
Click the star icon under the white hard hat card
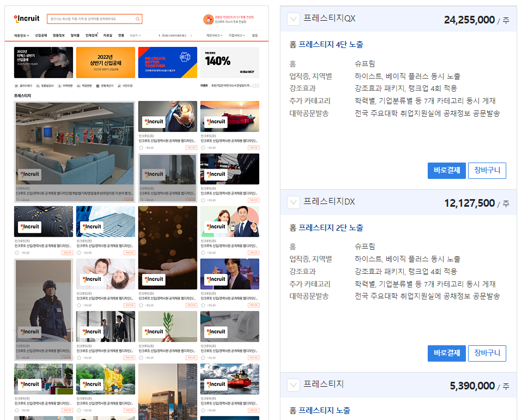click(x=203, y=357)
